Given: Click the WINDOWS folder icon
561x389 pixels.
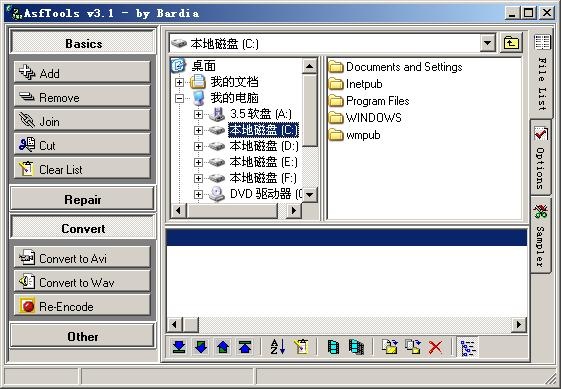Looking at the screenshot, I should 336,118.
